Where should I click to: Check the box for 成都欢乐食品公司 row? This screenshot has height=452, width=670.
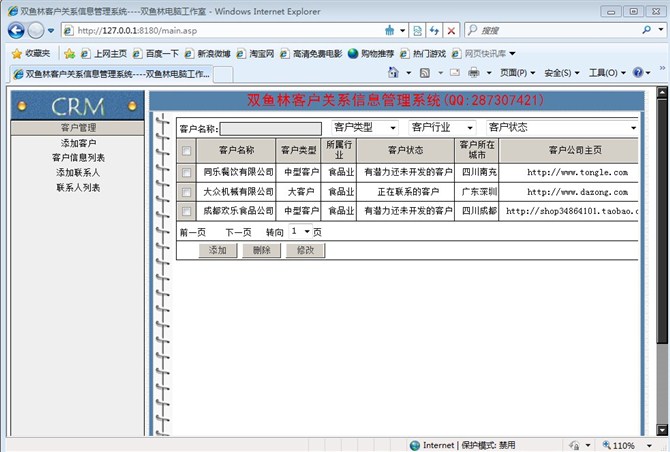point(186,211)
